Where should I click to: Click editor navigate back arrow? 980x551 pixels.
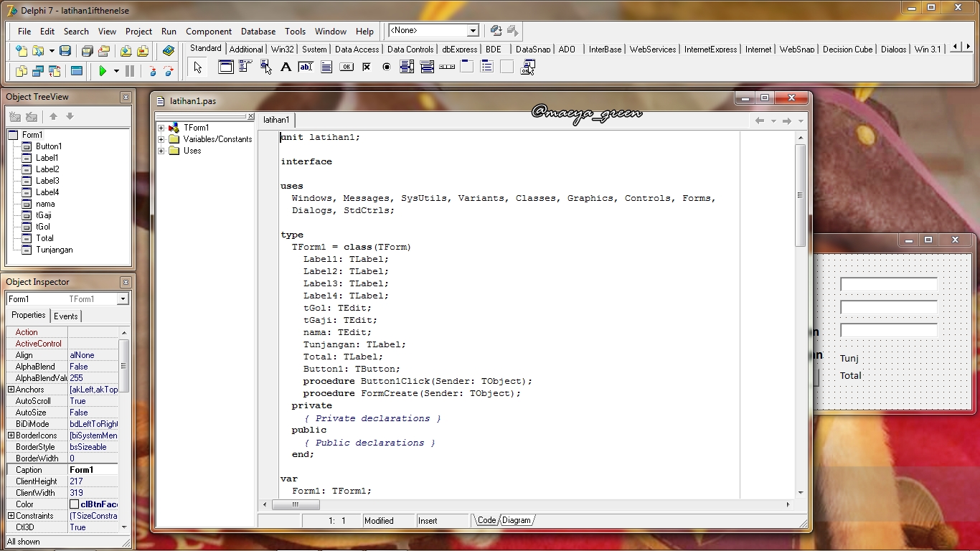760,121
